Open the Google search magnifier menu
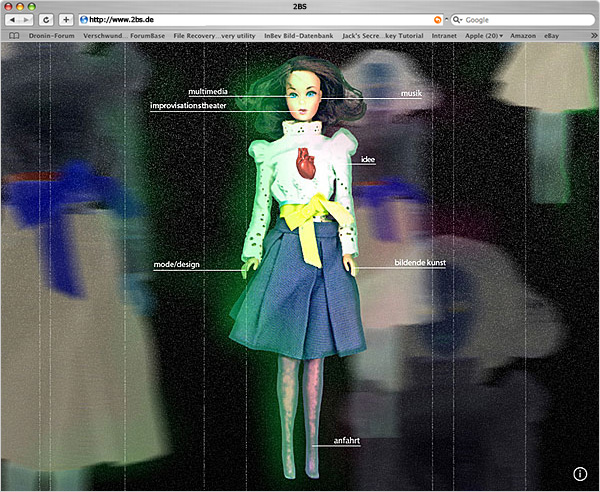Screen dimensions: 600x492 tap(458, 20)
